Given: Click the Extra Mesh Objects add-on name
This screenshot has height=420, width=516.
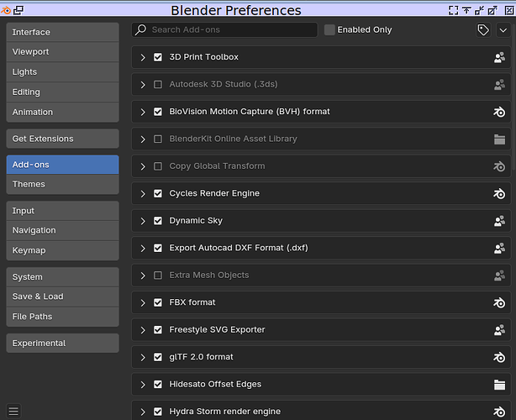Looking at the screenshot, I should click(209, 276).
